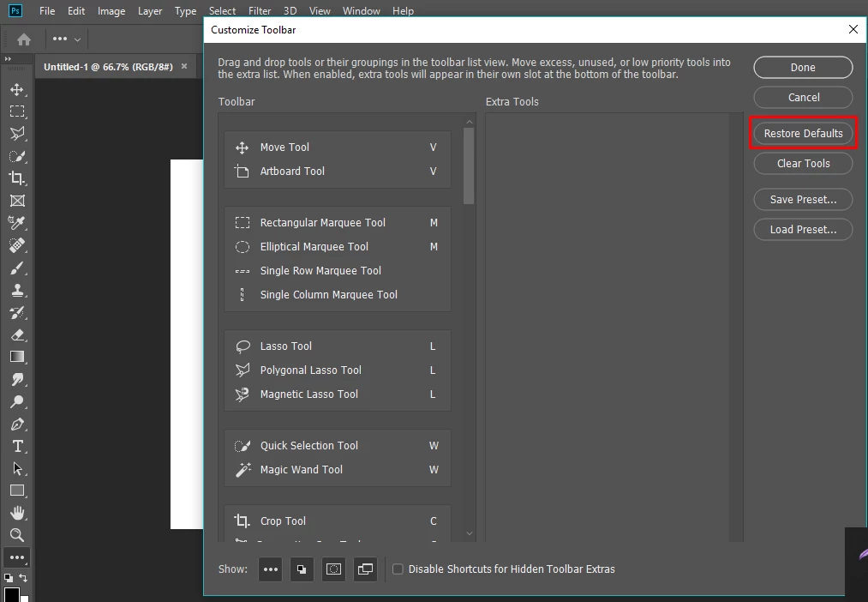Click Load Preset button
868x602 pixels.
[x=803, y=229]
